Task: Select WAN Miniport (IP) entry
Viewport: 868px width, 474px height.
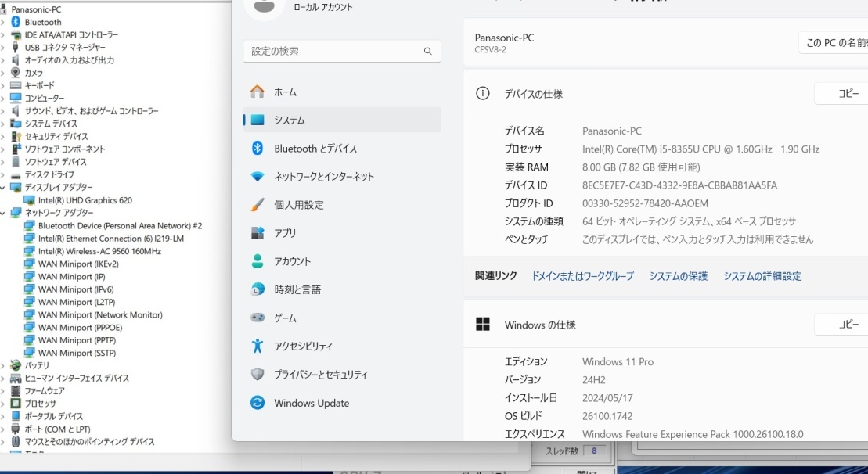Action: point(72,277)
